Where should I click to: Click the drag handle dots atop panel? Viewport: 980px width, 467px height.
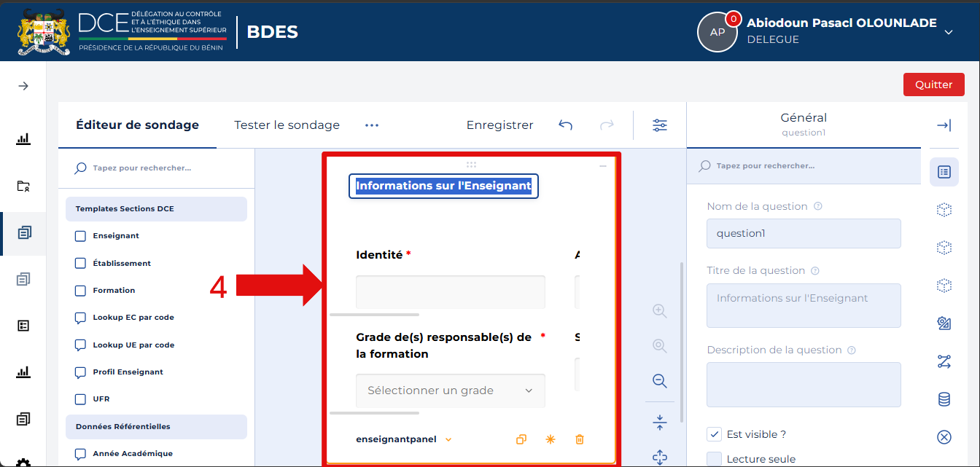471,165
